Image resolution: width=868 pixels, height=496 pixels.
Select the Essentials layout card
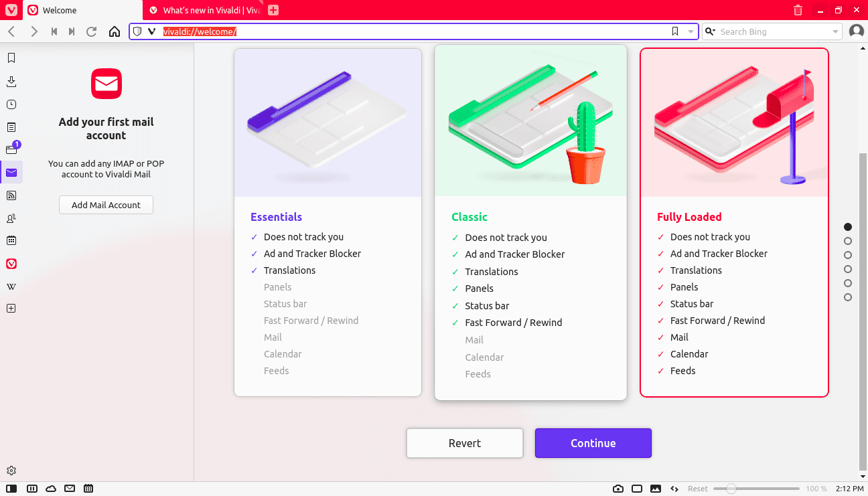pos(328,222)
